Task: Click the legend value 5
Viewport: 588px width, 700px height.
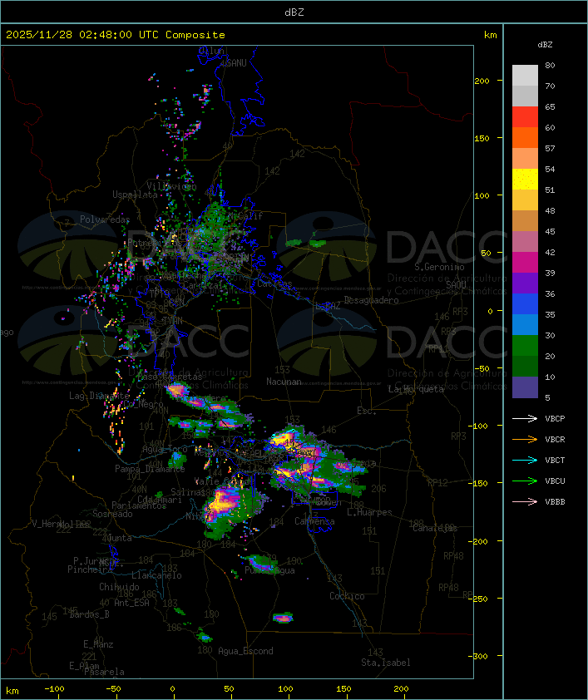Action: pos(547,397)
